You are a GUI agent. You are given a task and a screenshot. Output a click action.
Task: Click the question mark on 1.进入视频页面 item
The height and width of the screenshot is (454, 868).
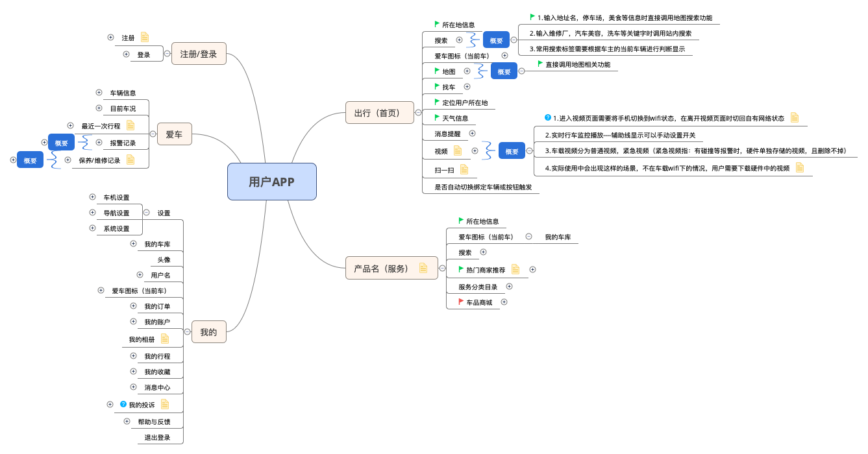coord(548,117)
